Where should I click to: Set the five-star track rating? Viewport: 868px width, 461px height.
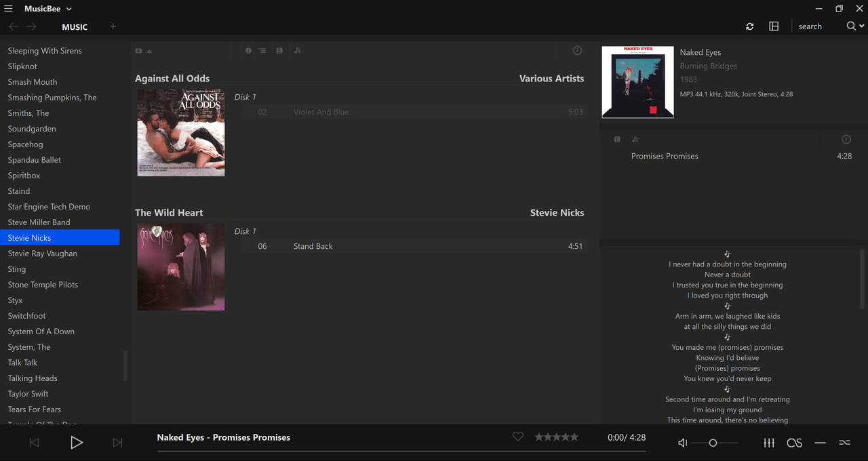click(557, 437)
